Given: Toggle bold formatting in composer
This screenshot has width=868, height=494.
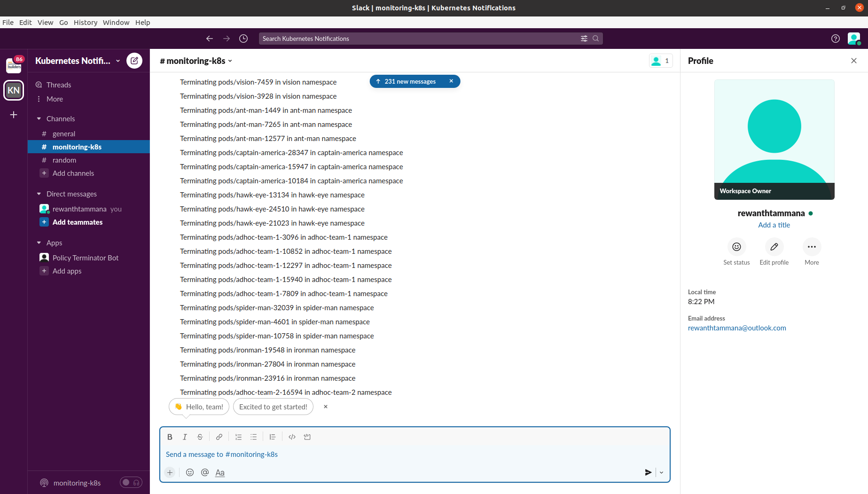Looking at the screenshot, I should [170, 437].
